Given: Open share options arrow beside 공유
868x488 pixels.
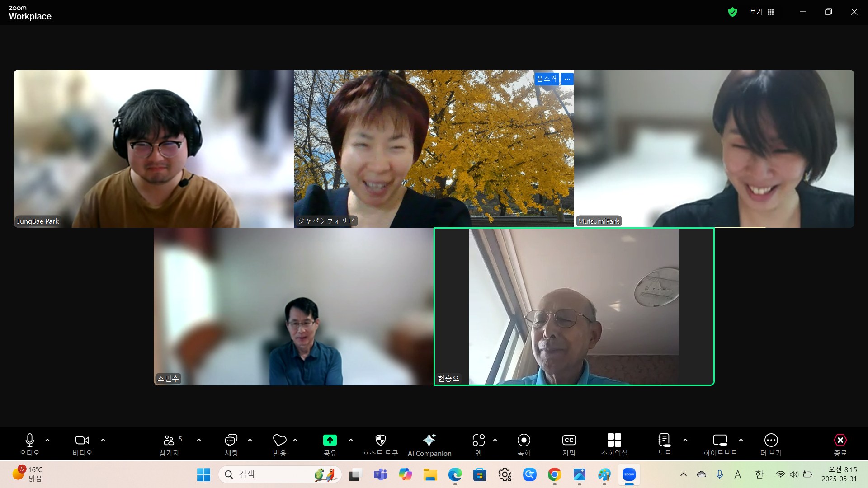Looking at the screenshot, I should [351, 440].
